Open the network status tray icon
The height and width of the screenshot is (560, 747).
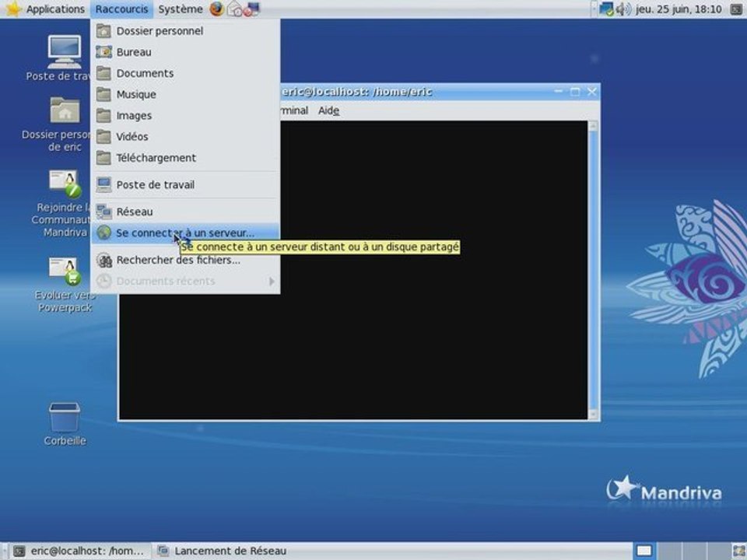606,9
